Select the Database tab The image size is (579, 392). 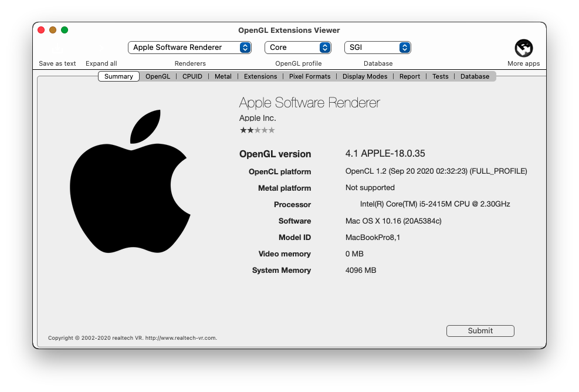[475, 76]
